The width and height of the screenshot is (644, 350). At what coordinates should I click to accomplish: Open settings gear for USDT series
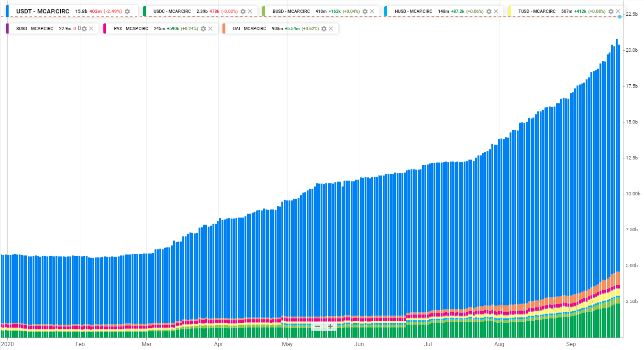(x=127, y=11)
